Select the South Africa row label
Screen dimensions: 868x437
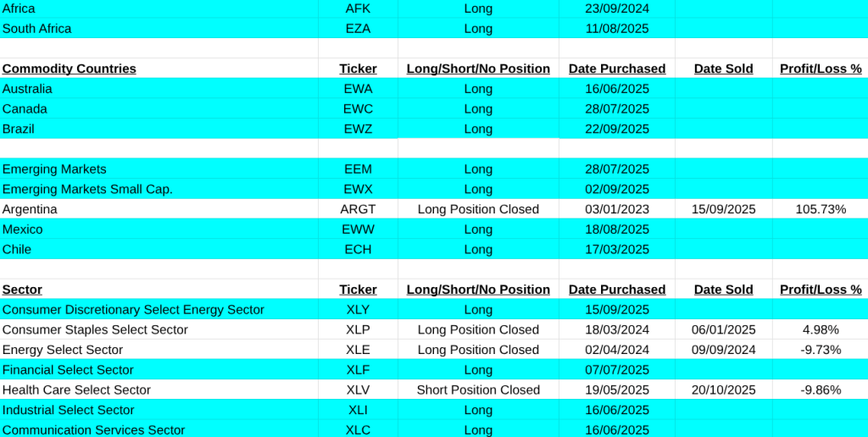(37, 29)
